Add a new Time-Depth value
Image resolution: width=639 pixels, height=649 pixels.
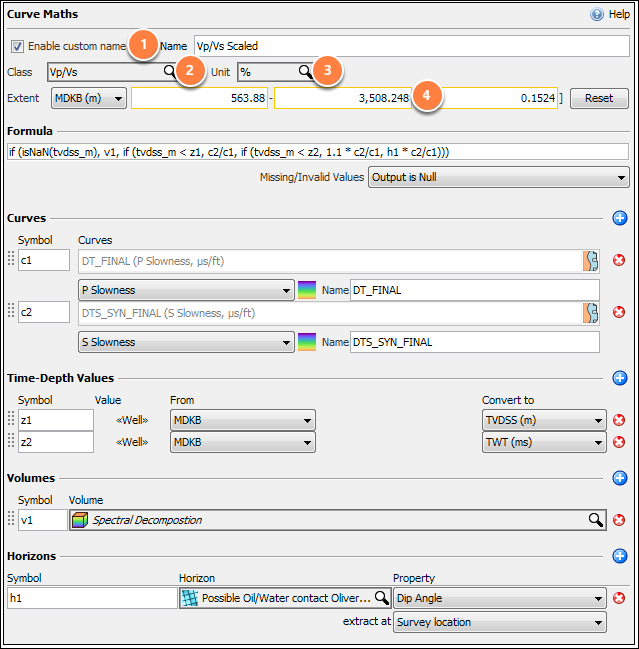point(620,378)
